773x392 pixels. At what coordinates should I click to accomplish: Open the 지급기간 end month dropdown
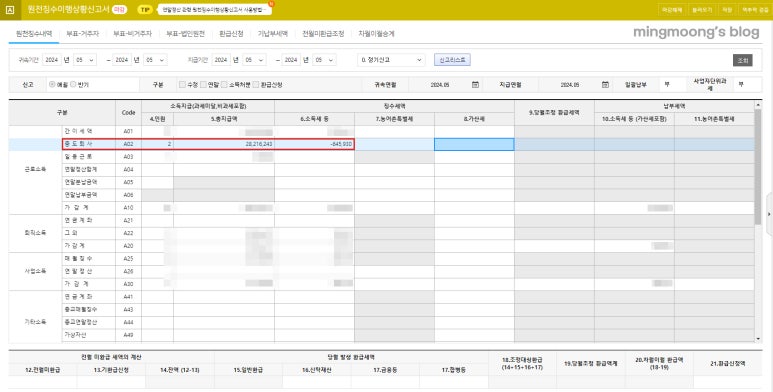(324, 60)
